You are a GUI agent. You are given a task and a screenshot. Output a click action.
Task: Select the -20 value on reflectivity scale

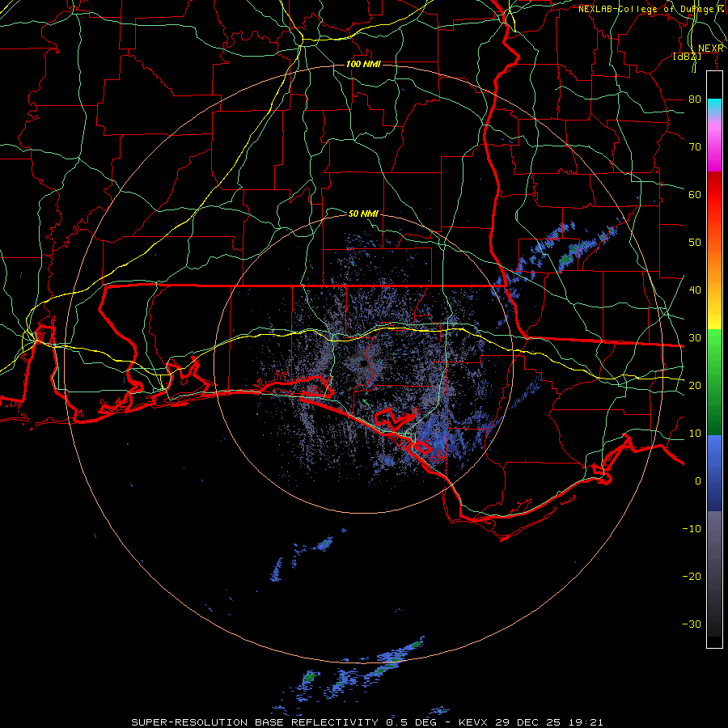coord(692,576)
